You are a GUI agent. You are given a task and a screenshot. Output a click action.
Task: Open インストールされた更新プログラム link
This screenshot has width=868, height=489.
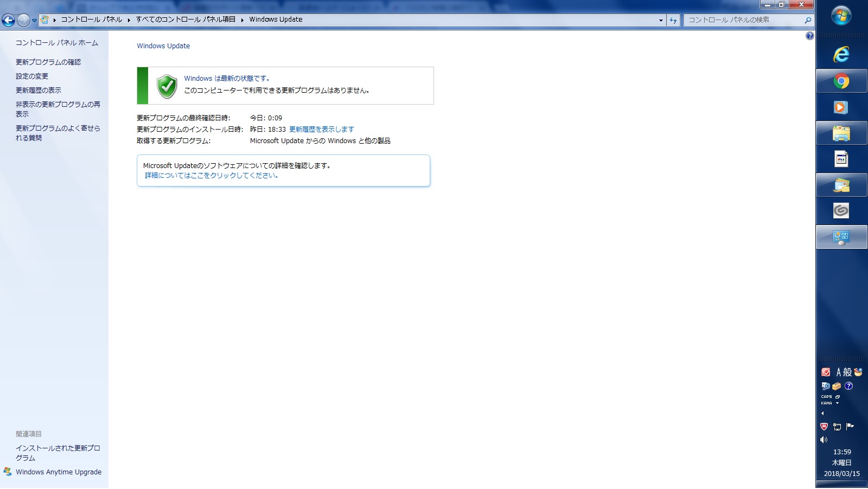pyautogui.click(x=58, y=453)
